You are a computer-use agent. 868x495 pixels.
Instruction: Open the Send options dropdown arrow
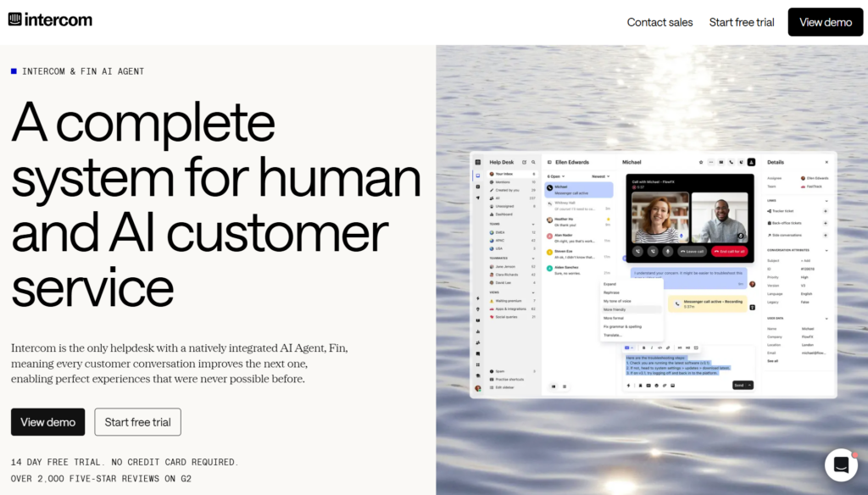click(749, 386)
